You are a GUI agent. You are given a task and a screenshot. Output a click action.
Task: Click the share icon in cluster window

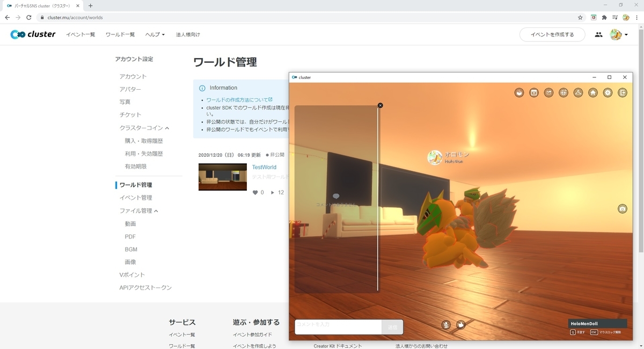pyautogui.click(x=549, y=92)
